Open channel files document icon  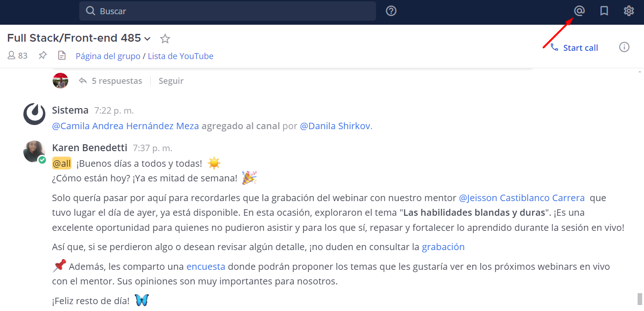click(62, 56)
